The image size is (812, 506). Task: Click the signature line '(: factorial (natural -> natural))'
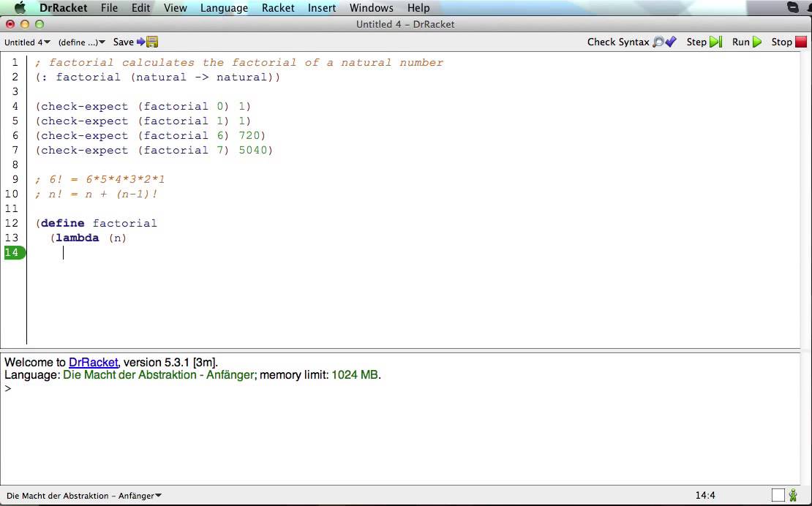(x=158, y=77)
